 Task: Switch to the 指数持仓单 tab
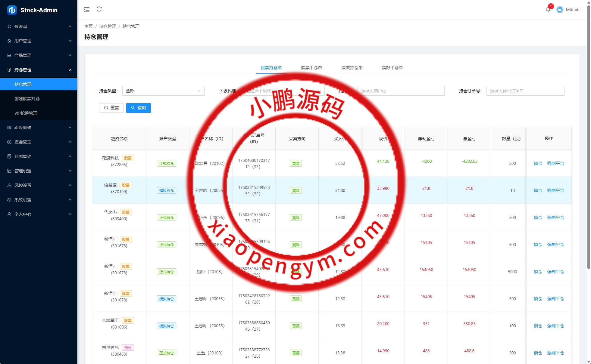tap(352, 68)
